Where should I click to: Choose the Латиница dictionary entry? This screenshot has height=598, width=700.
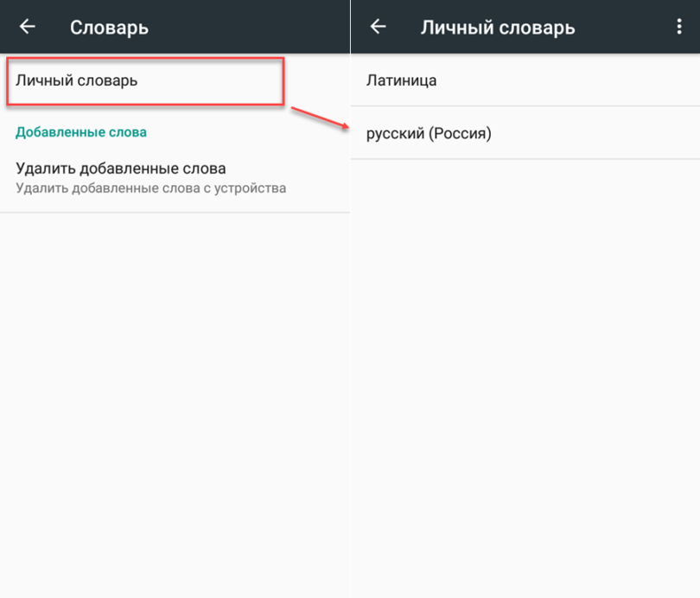pyautogui.click(x=401, y=80)
